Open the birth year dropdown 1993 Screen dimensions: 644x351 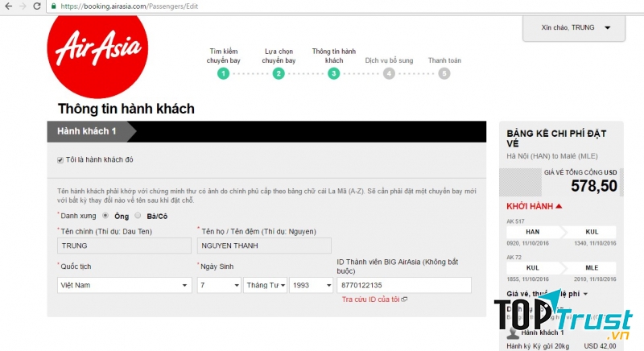click(311, 285)
